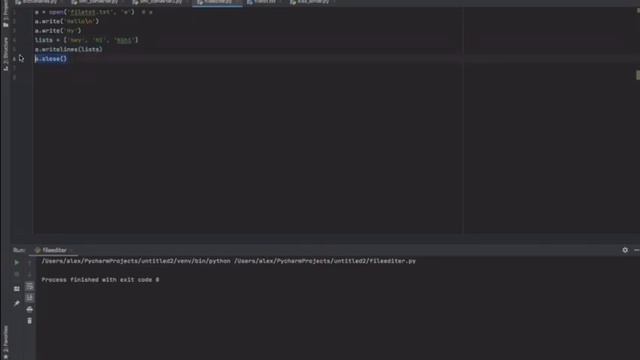Toggle soft-wrap in the Run console
Viewport: 640px width, 360px height.
click(x=29, y=287)
